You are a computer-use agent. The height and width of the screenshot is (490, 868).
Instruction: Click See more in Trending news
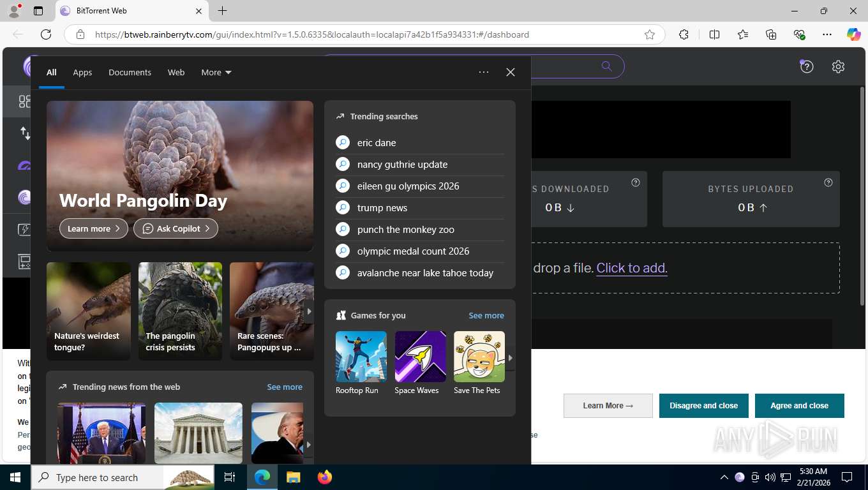pos(285,387)
